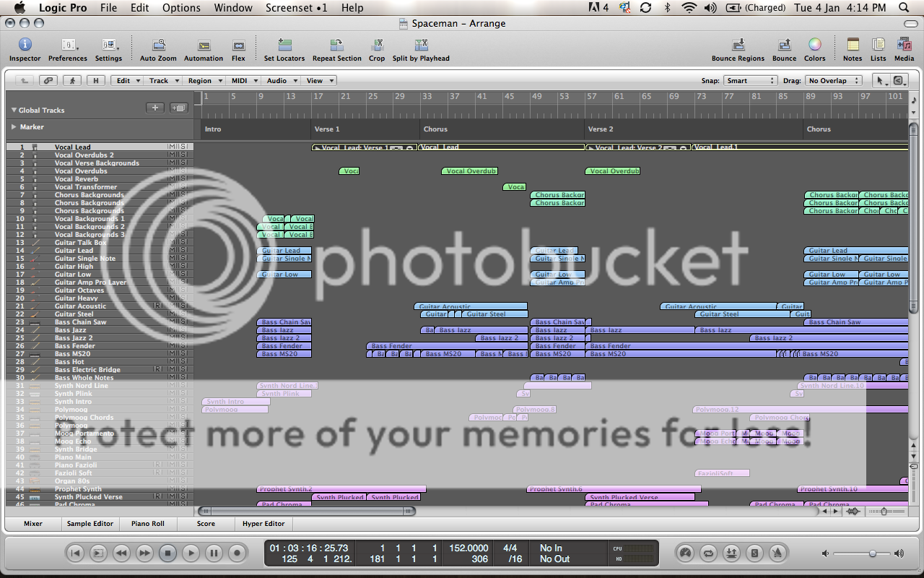924x578 pixels.
Task: Toggle the Catch playhead running-man button
Action: pos(72,81)
